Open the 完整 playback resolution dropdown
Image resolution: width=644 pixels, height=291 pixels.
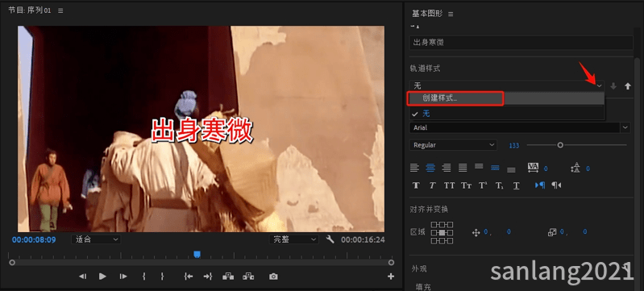click(x=294, y=239)
